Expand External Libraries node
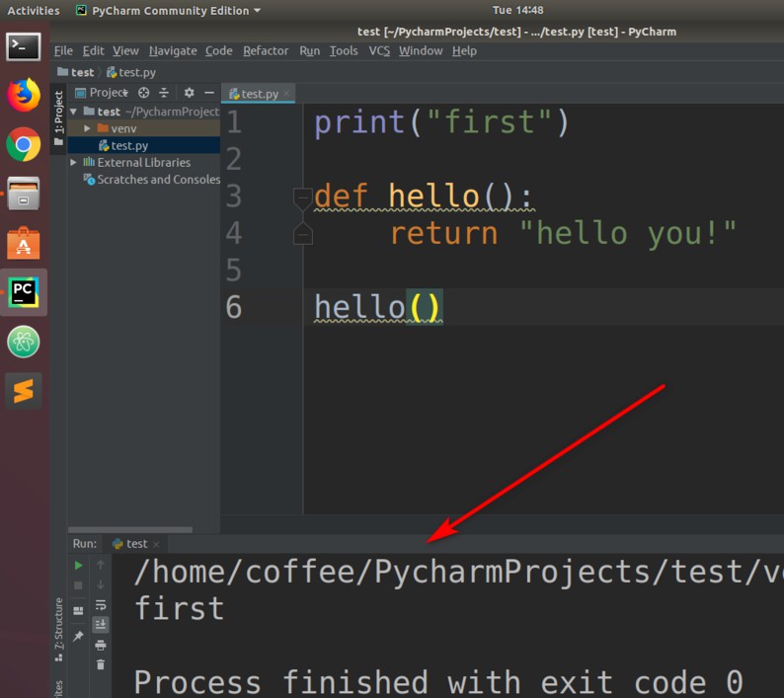The height and width of the screenshot is (698, 784). pos(73,163)
